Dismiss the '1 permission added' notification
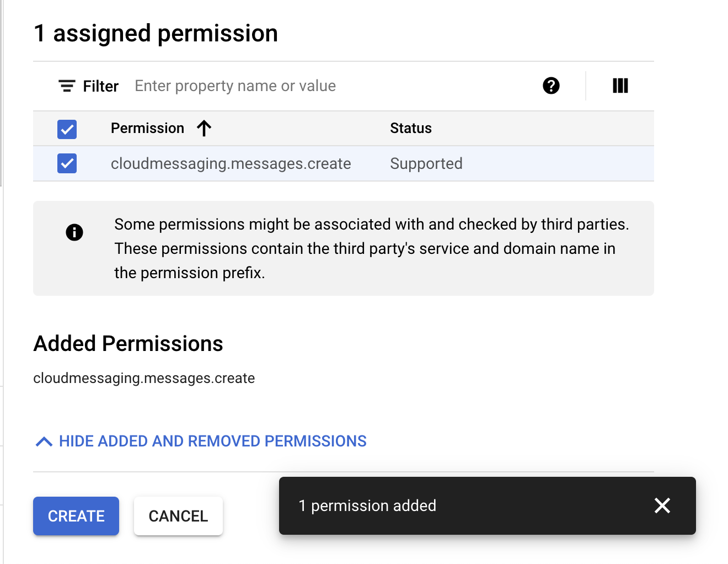 click(x=662, y=506)
